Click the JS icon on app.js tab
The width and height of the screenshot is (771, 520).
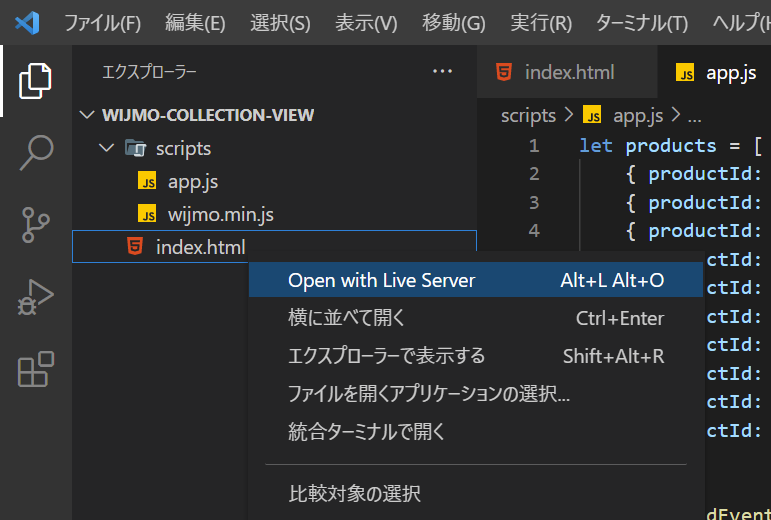(685, 72)
